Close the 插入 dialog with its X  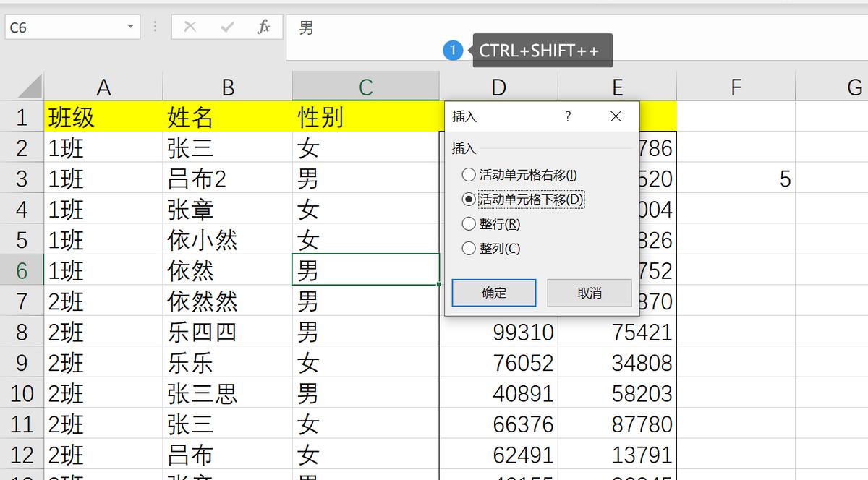click(616, 116)
